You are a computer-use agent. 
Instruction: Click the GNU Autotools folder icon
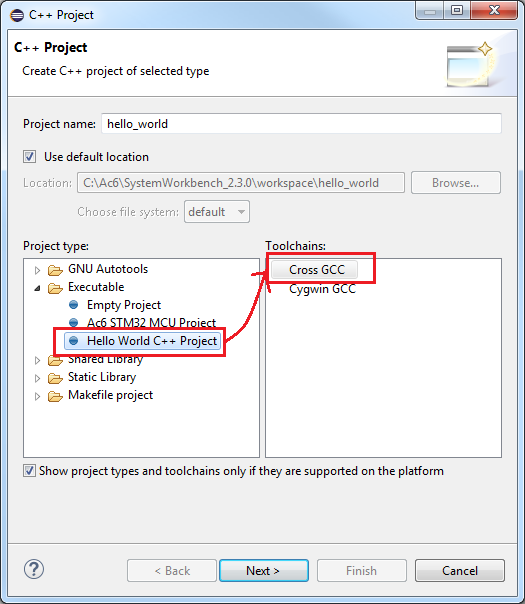[55, 270]
